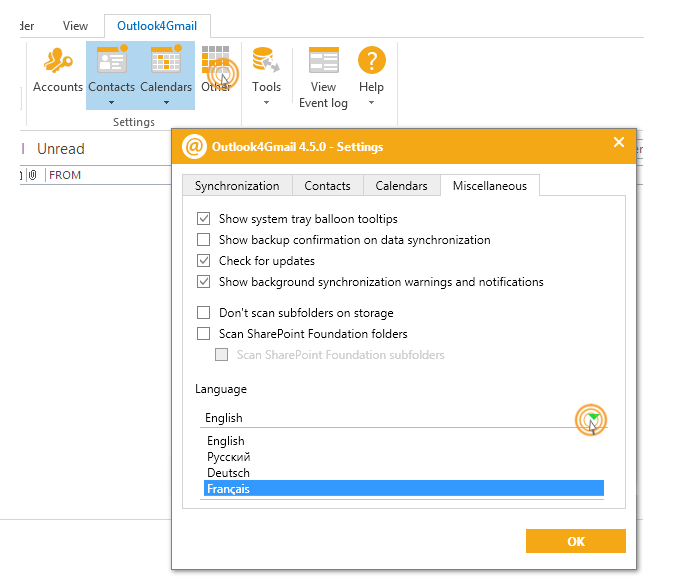The height and width of the screenshot is (580, 700).
Task: Enable Scan SharePoint Foundation folders
Action: pyautogui.click(x=204, y=334)
